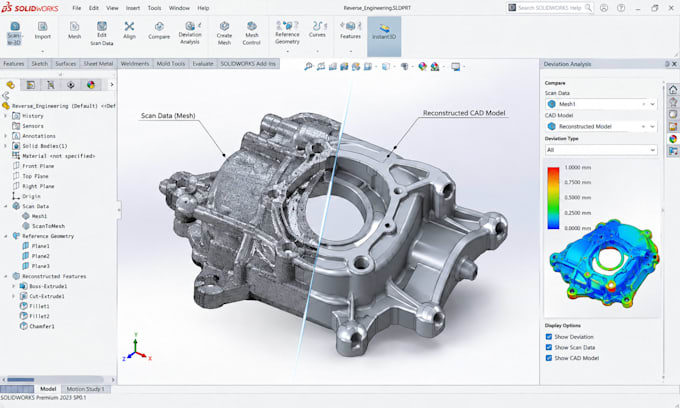The image size is (680, 408).
Task: Switch to the SOLIDWORKS Add-Ins tab
Action: [248, 64]
